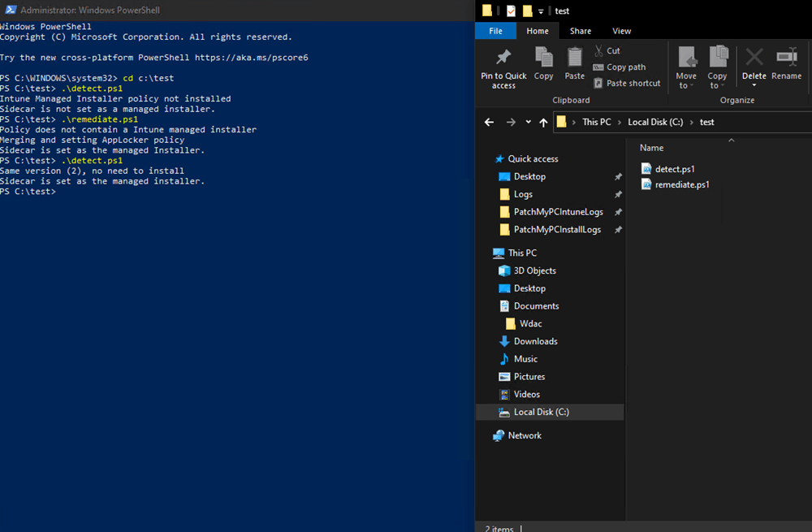Click the "2 items" status bar text
The height and width of the screenshot is (532, 812).
[x=499, y=529]
